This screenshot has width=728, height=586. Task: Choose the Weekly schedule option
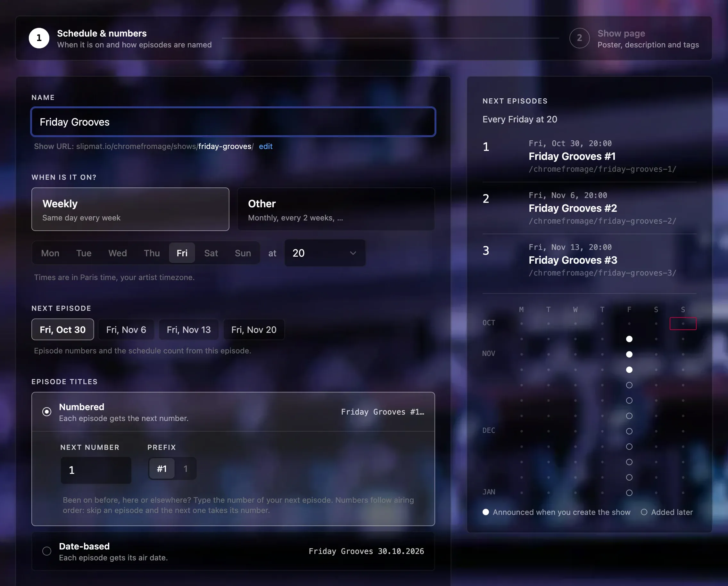(130, 209)
